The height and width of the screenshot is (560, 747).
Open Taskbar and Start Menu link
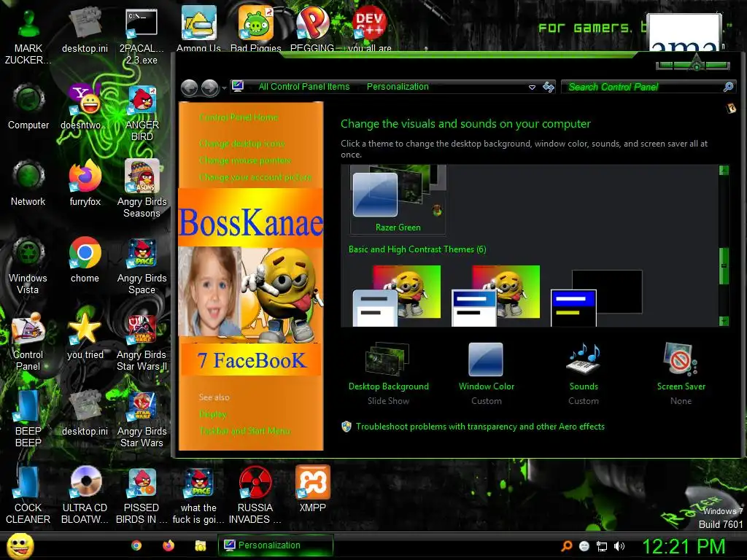244,431
